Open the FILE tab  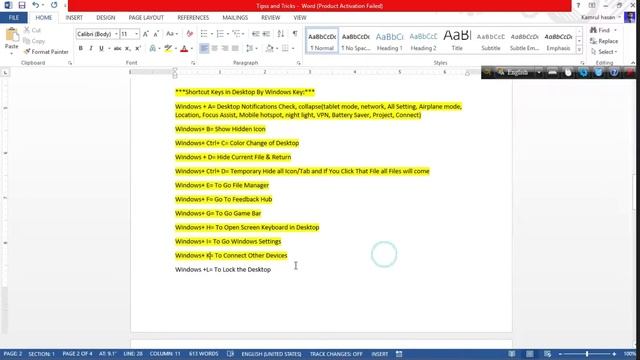pyautogui.click(x=13, y=18)
